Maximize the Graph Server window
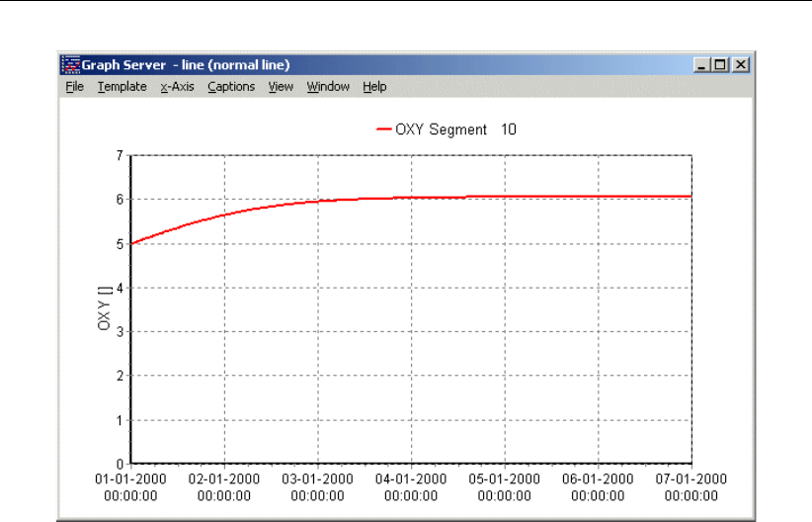The image size is (812, 522). pos(720,65)
